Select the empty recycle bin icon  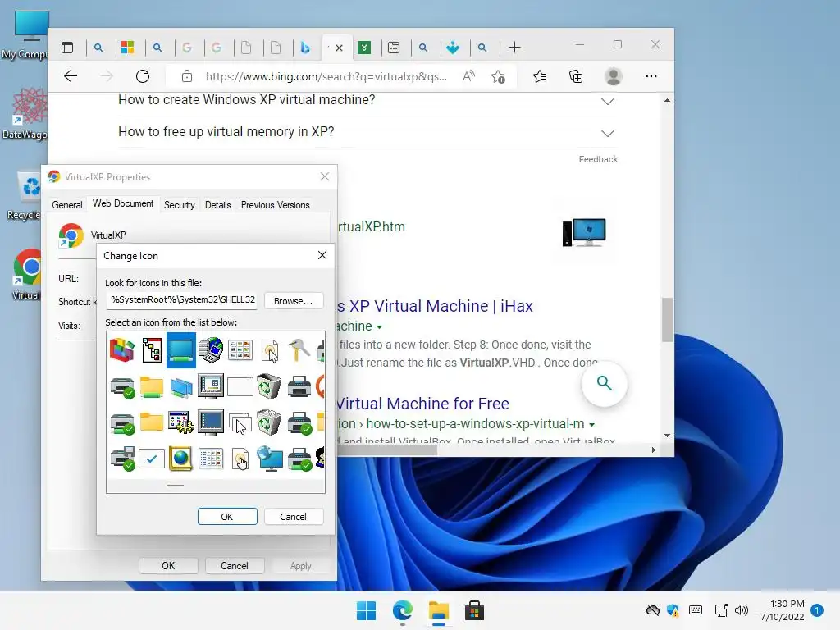(x=269, y=386)
